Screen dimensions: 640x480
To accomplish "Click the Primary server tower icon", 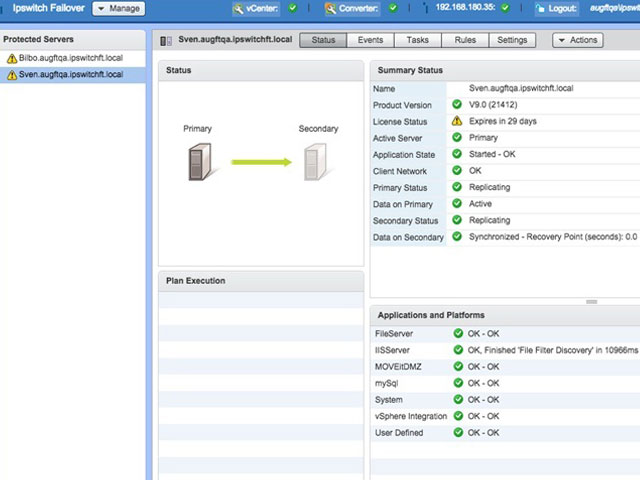I will pyautogui.click(x=200, y=162).
